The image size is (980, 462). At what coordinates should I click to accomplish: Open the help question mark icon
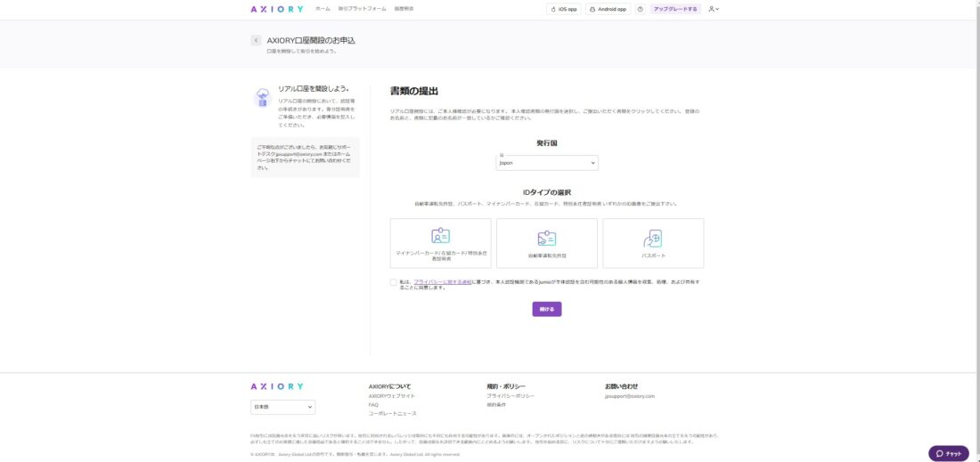pyautogui.click(x=640, y=9)
